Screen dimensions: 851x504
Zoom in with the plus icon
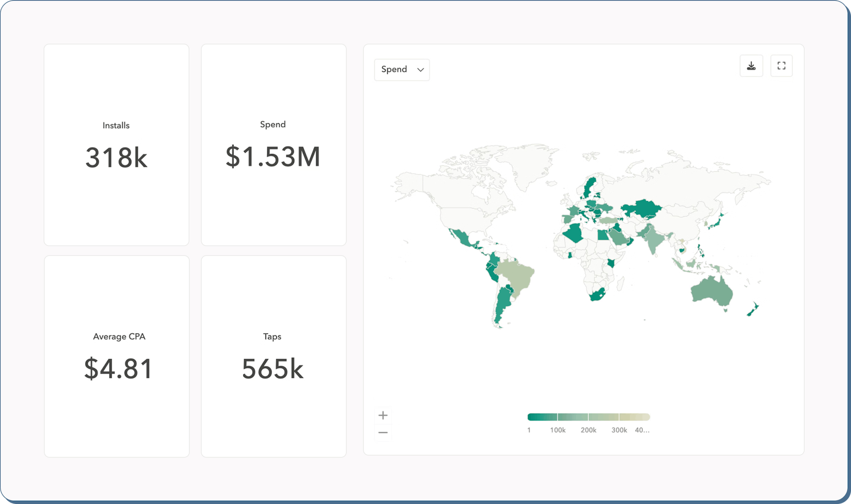point(383,415)
